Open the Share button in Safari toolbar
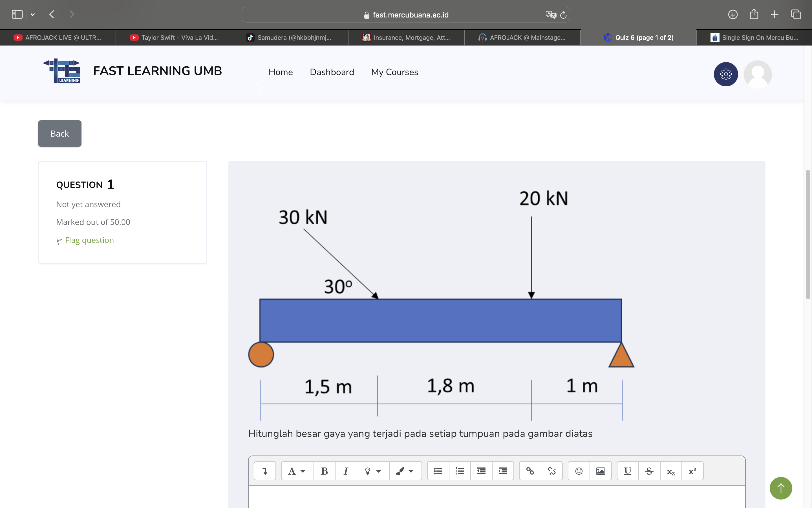This screenshot has height=508, width=812. pos(754,14)
